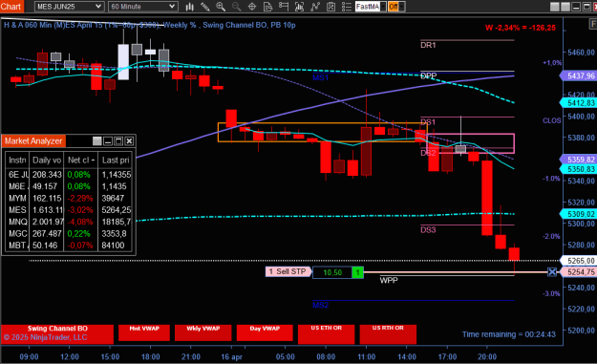Click the bulleted list toolbar icon
Viewport: 597px width, 364px height.
(x=347, y=7)
